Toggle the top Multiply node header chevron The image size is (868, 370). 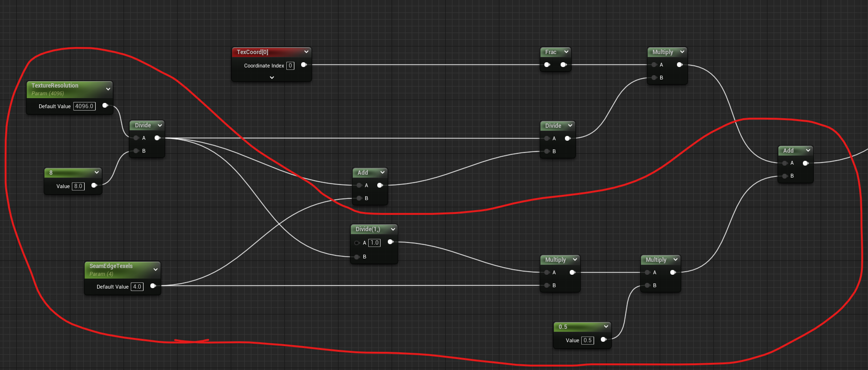682,52
